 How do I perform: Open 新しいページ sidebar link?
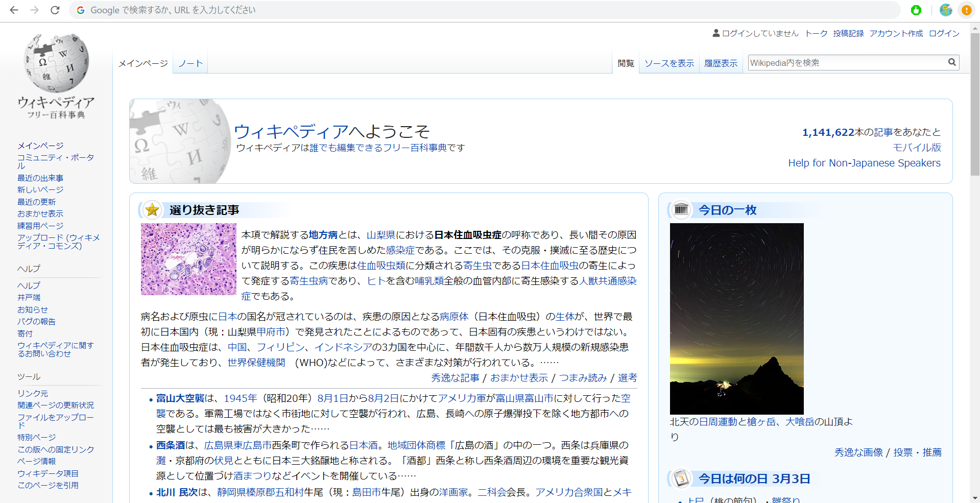[40, 189]
